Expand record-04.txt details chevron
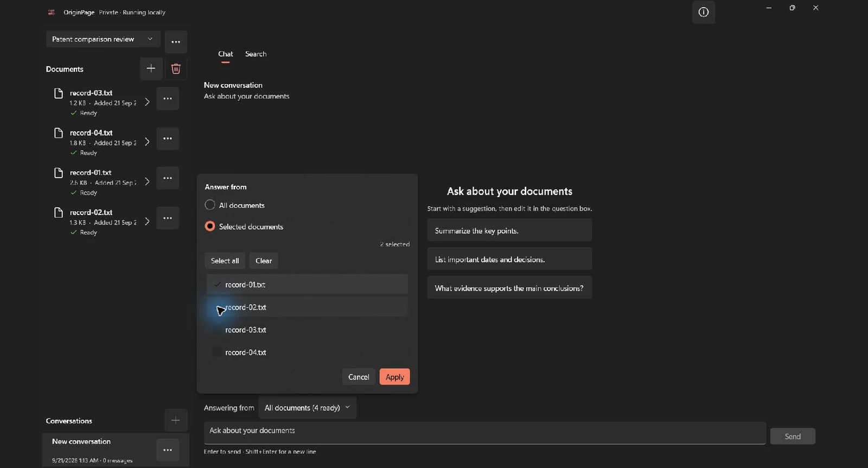868x468 pixels. coord(146,142)
